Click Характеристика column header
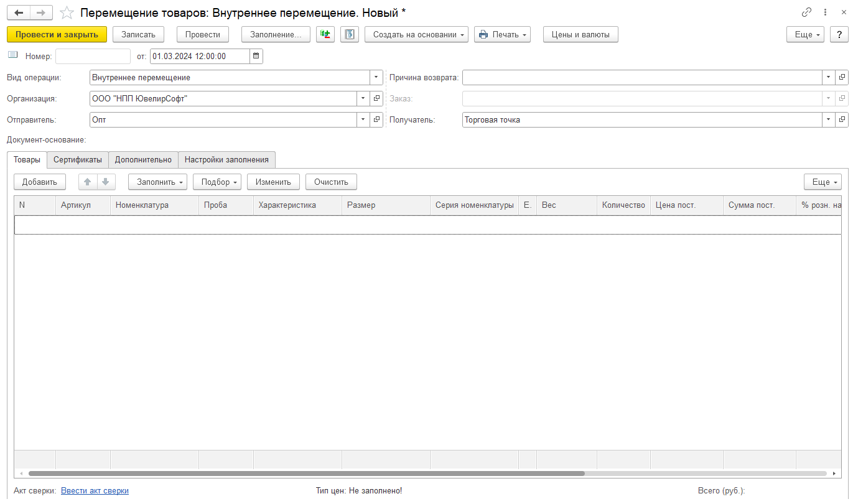Image resolution: width=853 pixels, height=504 pixels. (x=297, y=205)
